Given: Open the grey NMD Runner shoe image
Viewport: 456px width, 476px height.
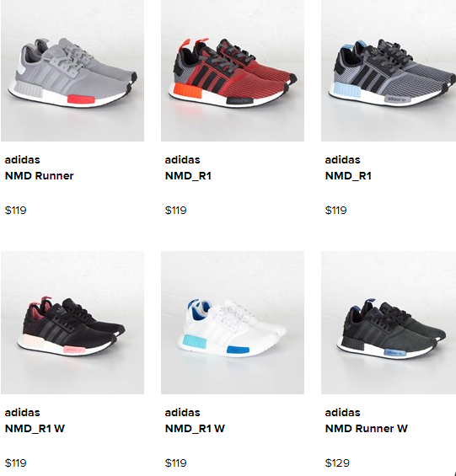Looking at the screenshot, I should (72, 71).
